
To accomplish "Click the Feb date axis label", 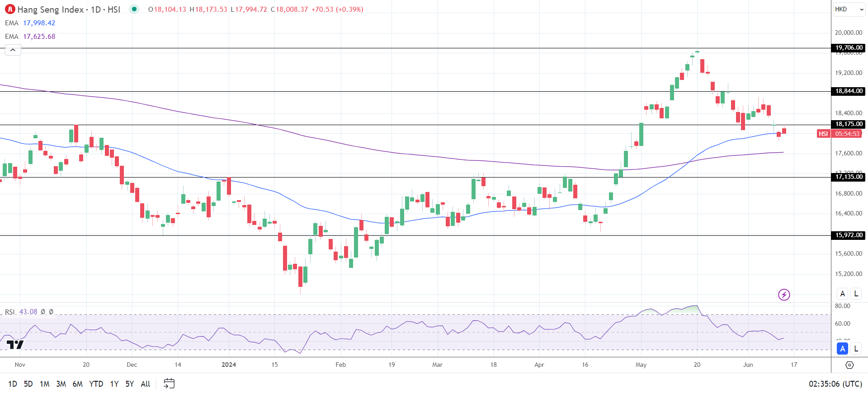I will coord(340,365).
